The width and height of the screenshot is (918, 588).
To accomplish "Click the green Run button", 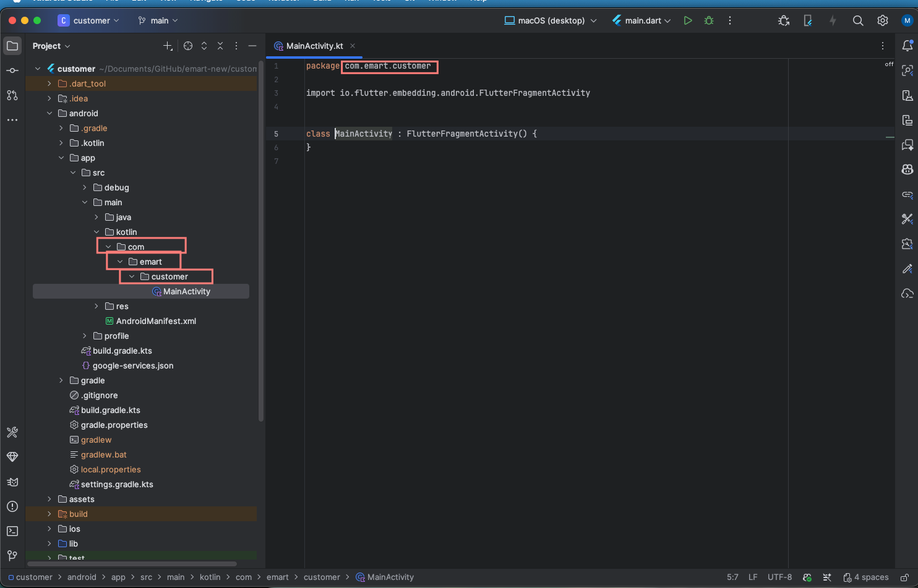I will point(687,20).
